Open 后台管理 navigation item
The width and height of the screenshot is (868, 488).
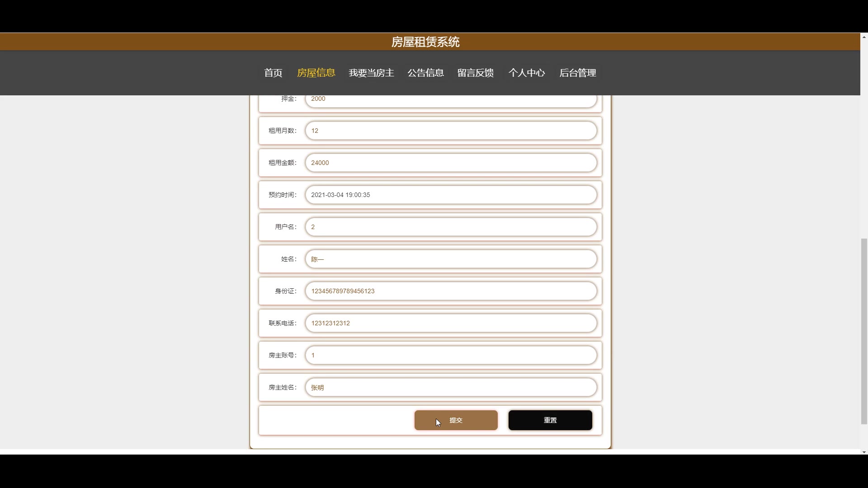(x=577, y=73)
